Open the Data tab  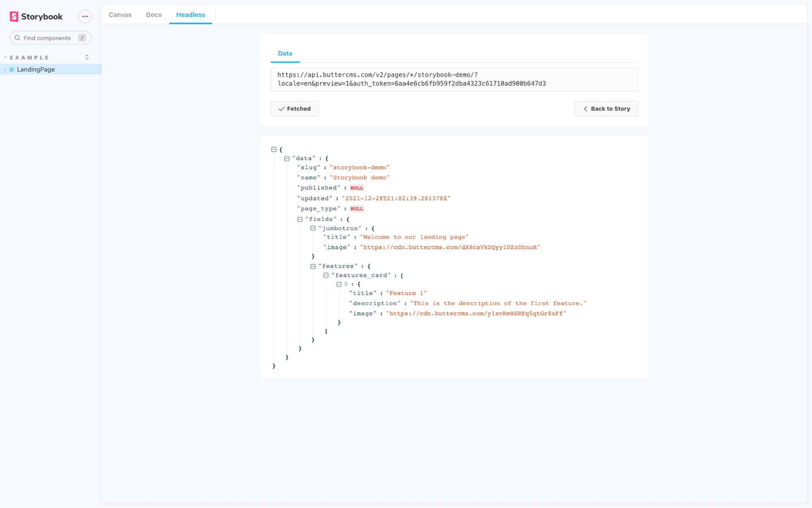point(285,54)
